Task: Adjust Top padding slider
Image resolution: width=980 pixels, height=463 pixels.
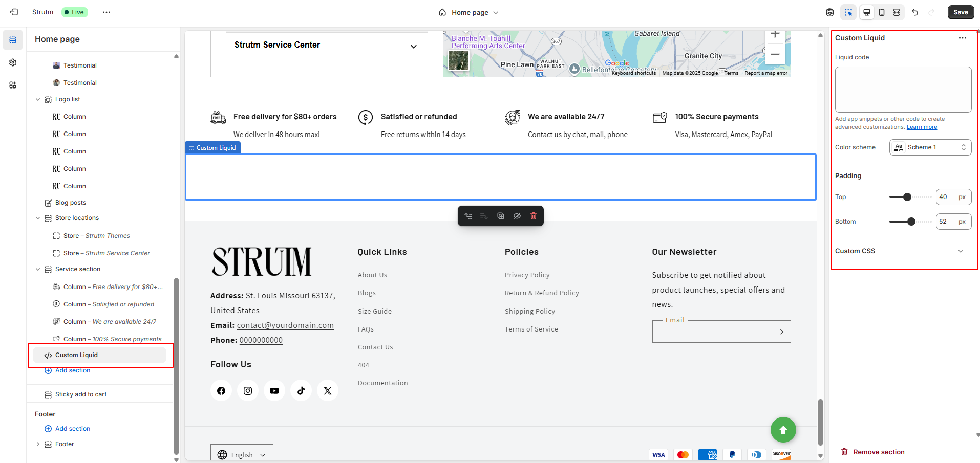Action: click(x=907, y=197)
